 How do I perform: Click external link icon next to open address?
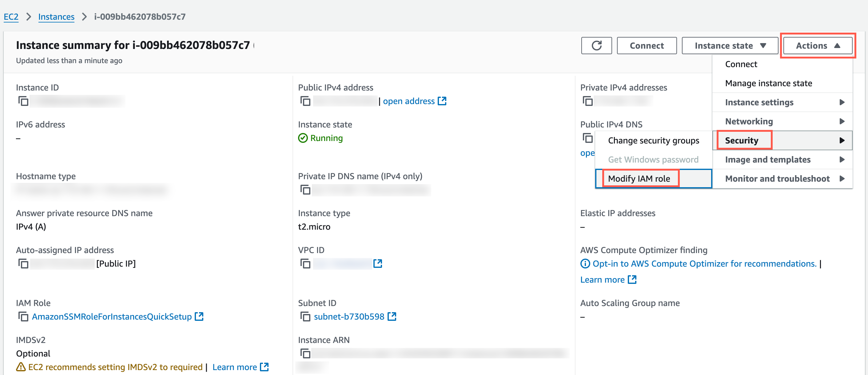(x=442, y=101)
